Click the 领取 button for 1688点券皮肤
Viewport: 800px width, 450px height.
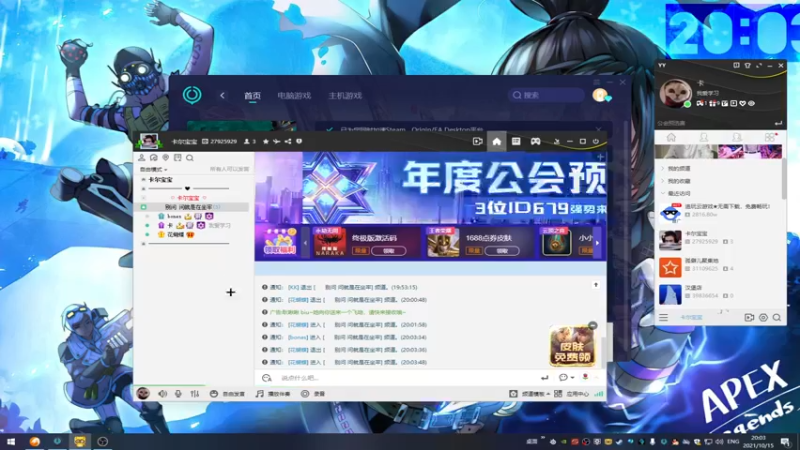coord(502,251)
